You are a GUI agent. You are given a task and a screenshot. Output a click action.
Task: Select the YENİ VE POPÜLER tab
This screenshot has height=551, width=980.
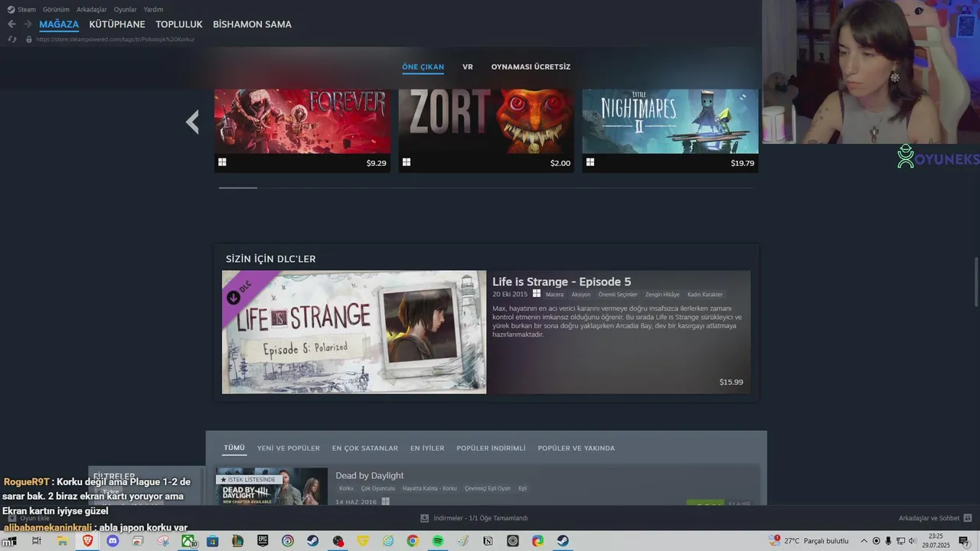289,448
